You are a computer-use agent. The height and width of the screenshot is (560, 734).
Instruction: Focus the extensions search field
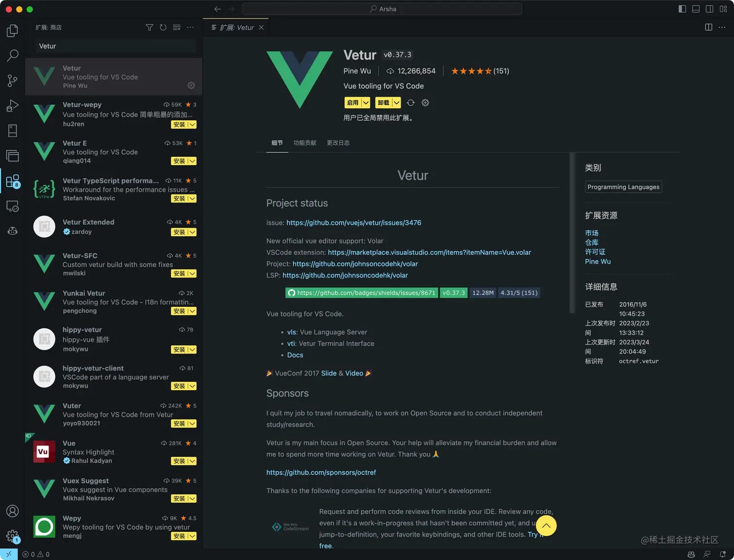117,46
